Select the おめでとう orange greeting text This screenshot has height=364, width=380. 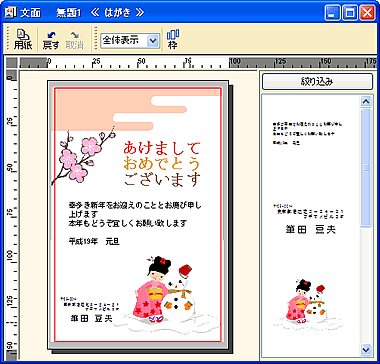click(x=162, y=163)
